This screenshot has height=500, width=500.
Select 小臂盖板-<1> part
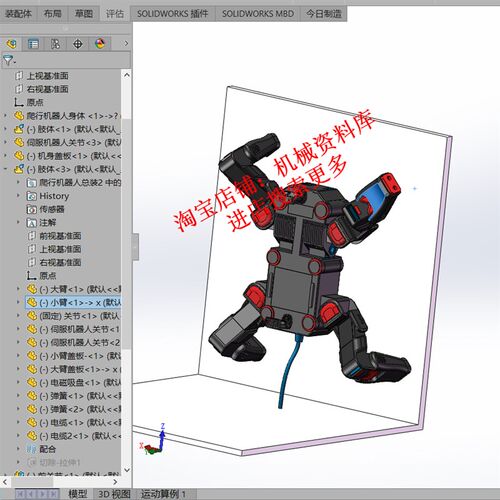click(x=80, y=356)
